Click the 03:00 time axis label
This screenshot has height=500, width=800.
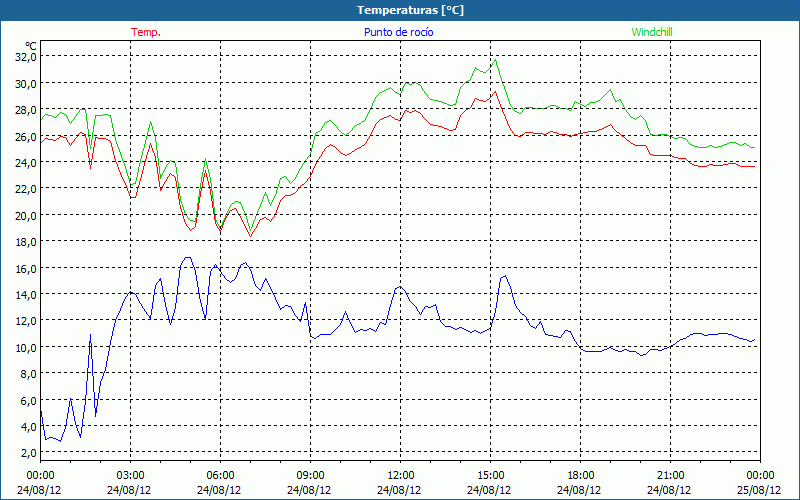(130, 476)
